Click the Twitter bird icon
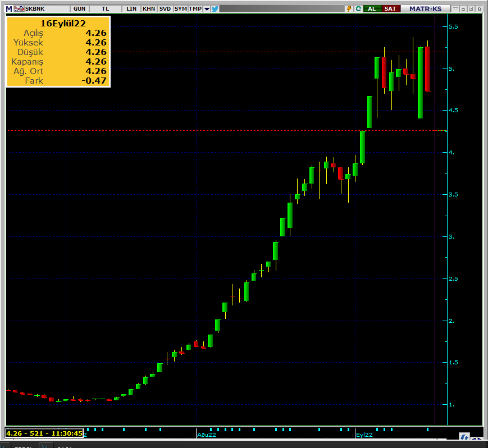This screenshot has width=488, height=448. (215, 9)
